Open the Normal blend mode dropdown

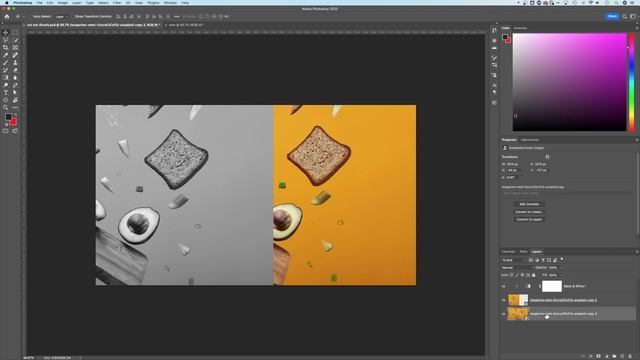(517, 268)
